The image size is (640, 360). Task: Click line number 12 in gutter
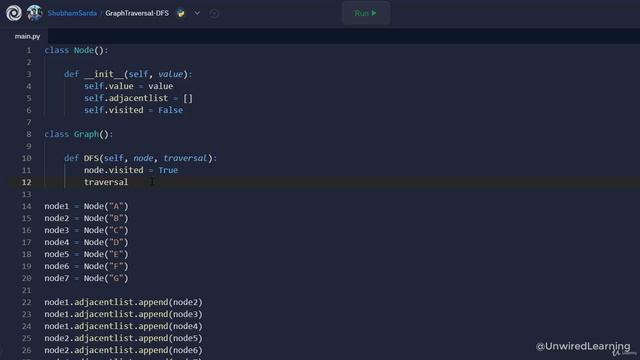[x=27, y=182]
